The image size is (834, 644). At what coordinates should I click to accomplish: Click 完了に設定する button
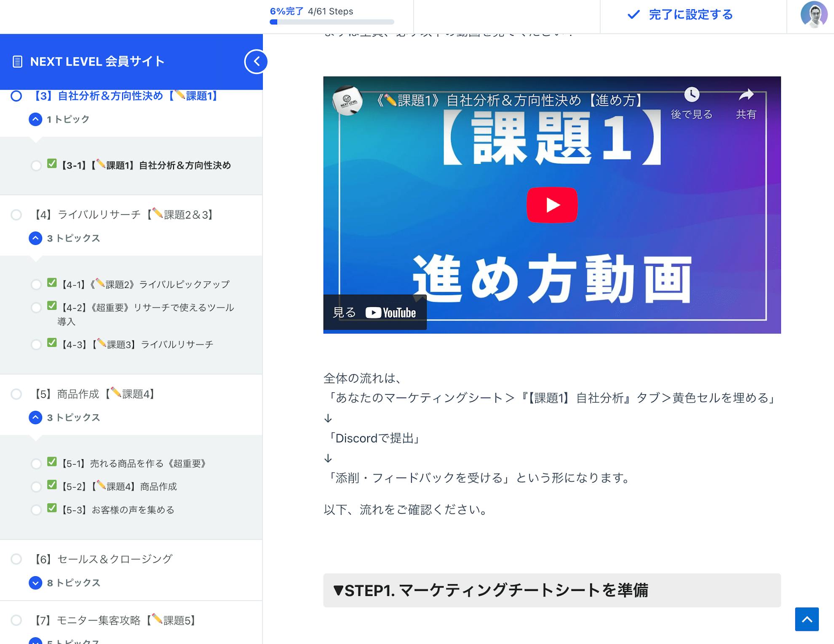coord(681,15)
